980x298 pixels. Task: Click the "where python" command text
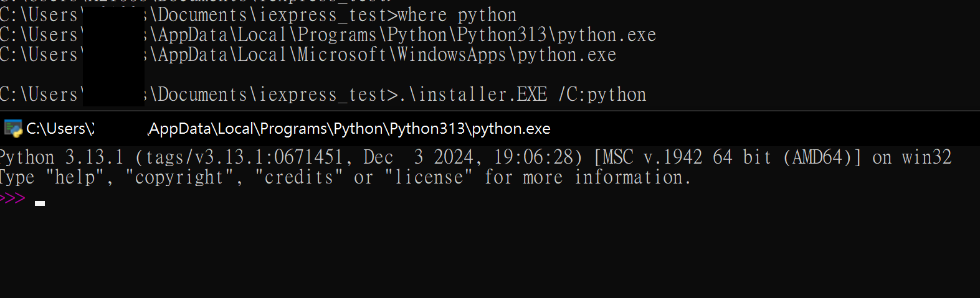pyautogui.click(x=457, y=15)
